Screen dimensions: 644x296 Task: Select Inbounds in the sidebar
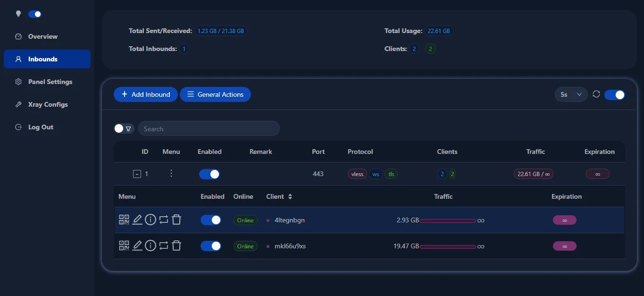pyautogui.click(x=47, y=59)
